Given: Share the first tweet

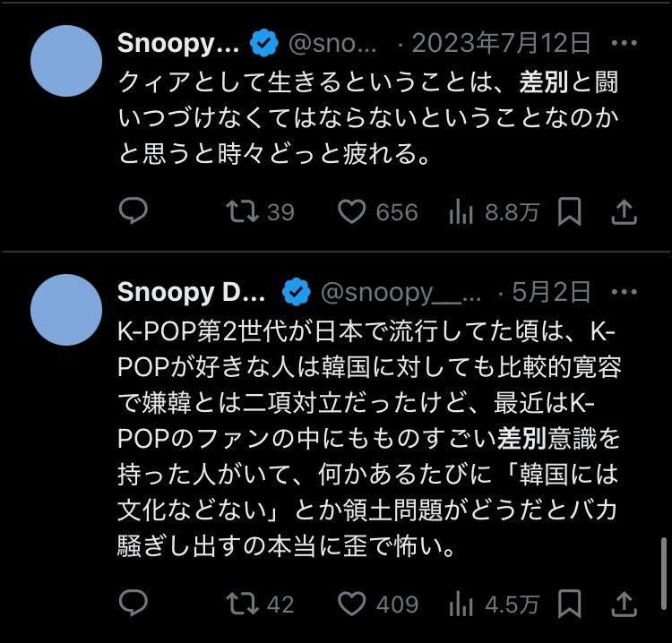Looking at the screenshot, I should 625,211.
